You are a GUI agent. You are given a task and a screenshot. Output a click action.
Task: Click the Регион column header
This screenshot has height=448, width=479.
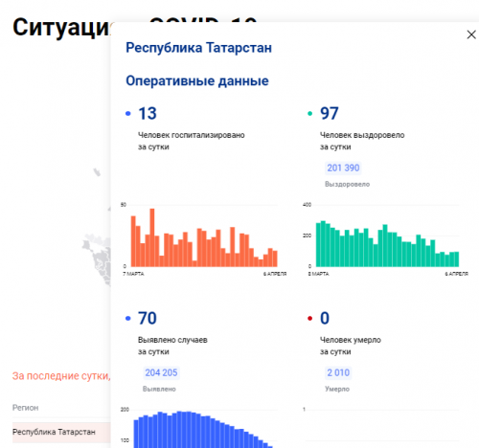[x=25, y=408]
